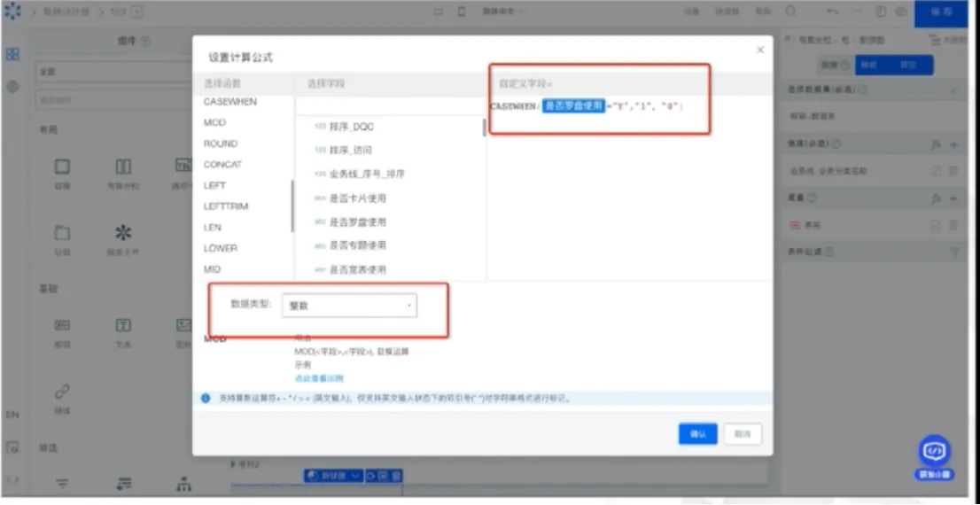Click the field search box above the field list
980x505 pixels.
click(x=390, y=105)
